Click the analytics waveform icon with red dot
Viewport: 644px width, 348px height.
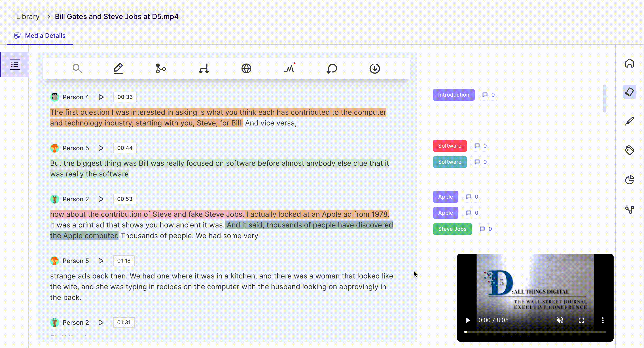point(289,68)
